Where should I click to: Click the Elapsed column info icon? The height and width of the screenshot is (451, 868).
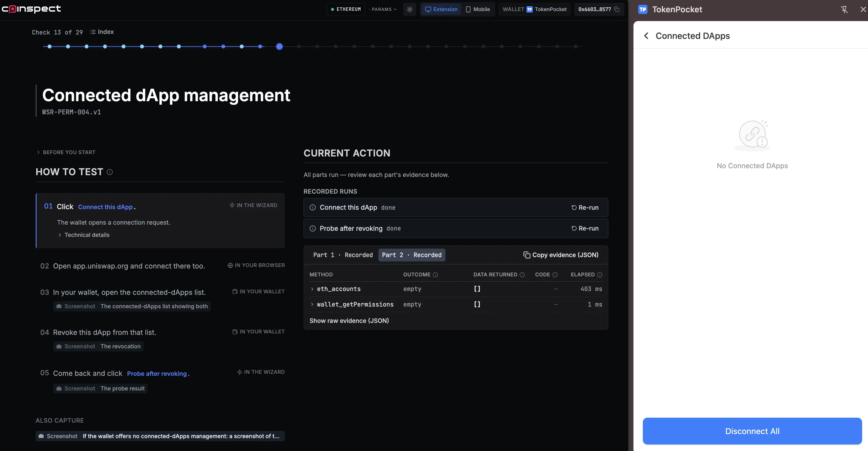tap(600, 275)
